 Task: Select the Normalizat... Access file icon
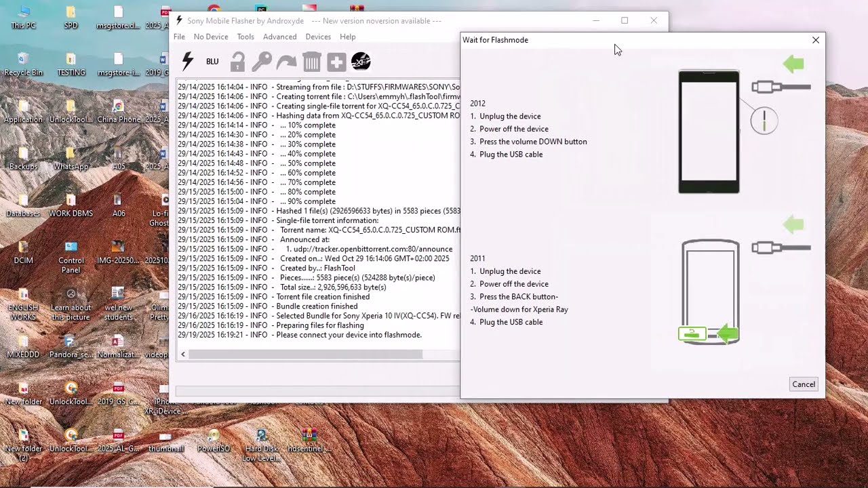[x=118, y=346]
